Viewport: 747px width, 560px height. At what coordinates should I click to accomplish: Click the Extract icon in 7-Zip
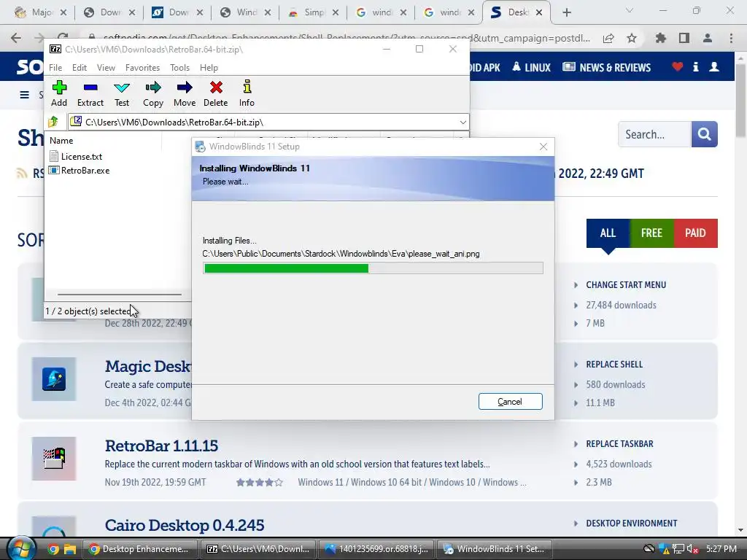[90, 93]
